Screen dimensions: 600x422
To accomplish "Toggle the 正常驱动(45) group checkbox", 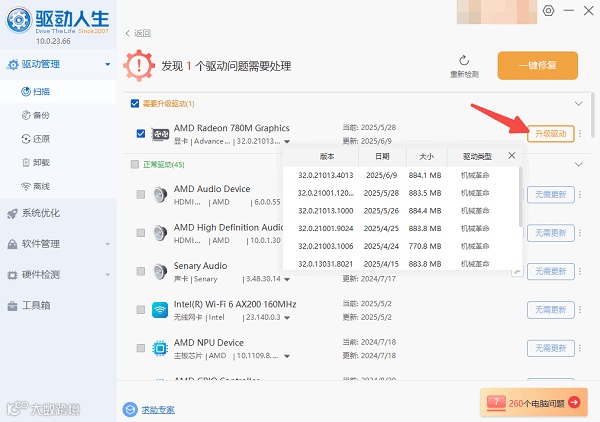I will point(135,164).
